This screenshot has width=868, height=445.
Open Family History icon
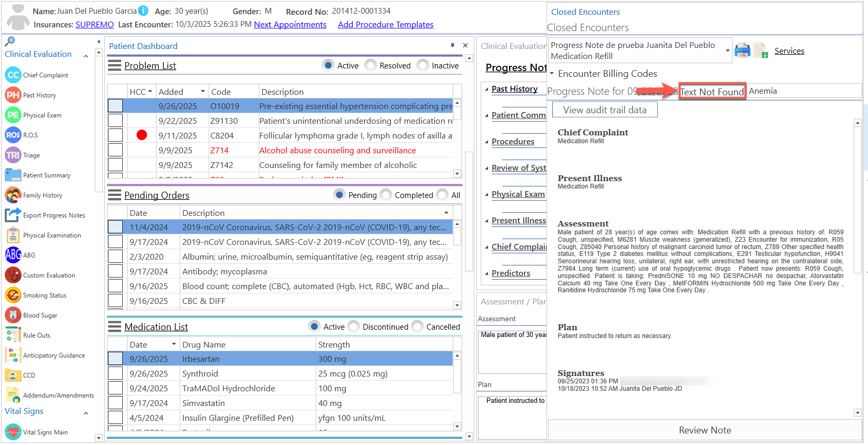(13, 195)
